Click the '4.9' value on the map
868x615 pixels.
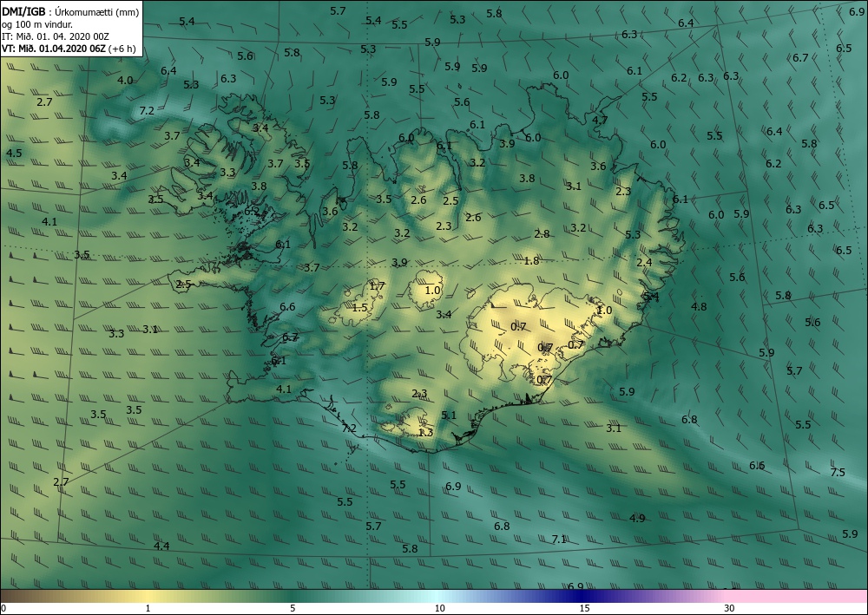pos(637,518)
